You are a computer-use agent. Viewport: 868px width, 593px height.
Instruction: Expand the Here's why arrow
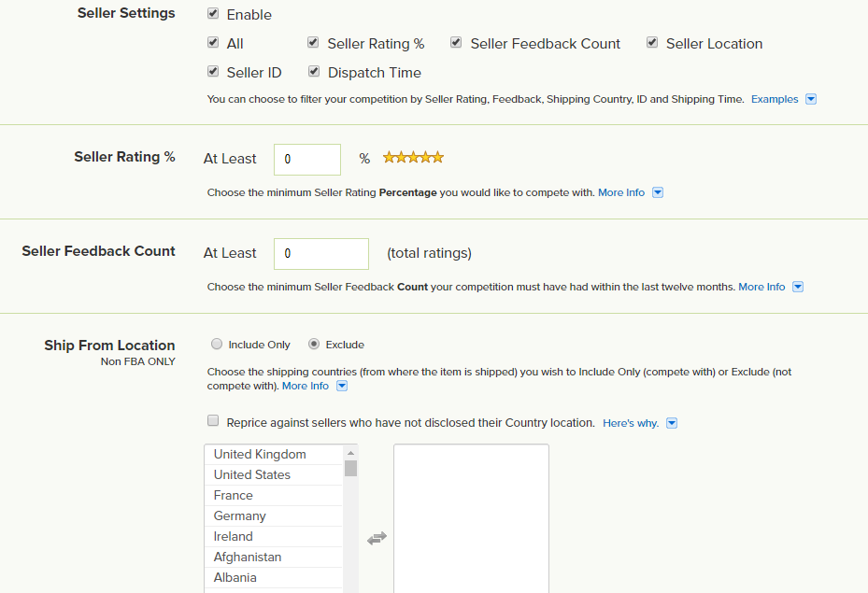pyautogui.click(x=672, y=423)
